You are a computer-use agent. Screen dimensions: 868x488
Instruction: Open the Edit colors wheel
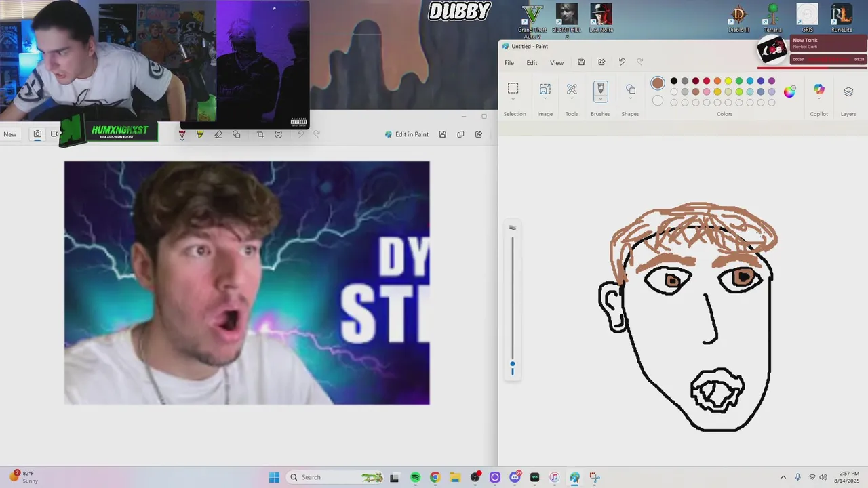(x=789, y=91)
